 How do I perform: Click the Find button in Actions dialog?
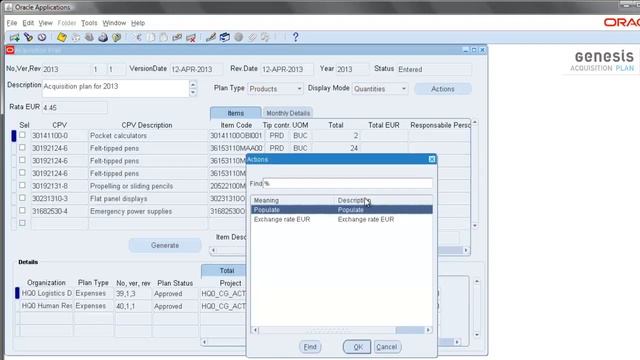coord(310,347)
